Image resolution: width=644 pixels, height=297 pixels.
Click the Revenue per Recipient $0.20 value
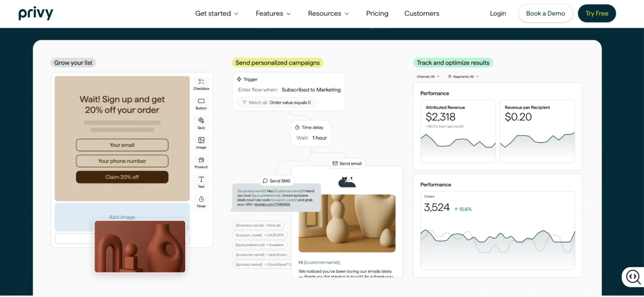pyautogui.click(x=518, y=117)
